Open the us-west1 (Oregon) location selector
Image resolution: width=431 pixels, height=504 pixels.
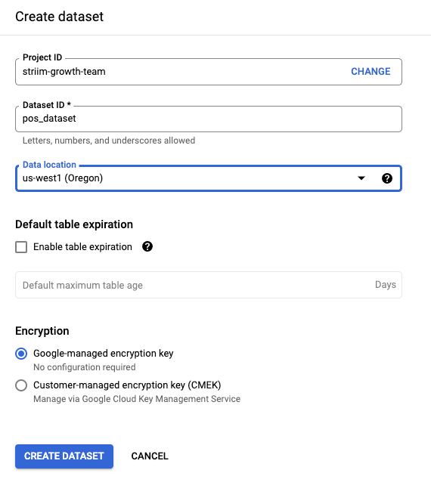[209, 178]
